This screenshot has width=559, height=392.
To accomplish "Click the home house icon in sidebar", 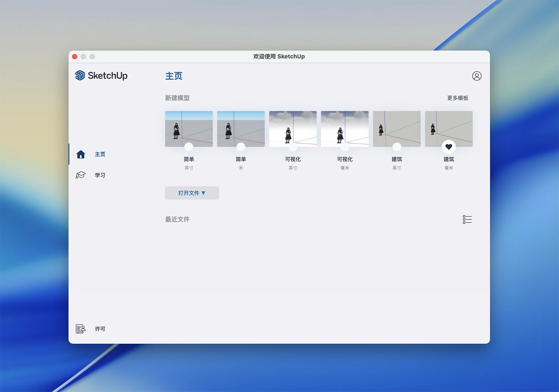I will (81, 154).
